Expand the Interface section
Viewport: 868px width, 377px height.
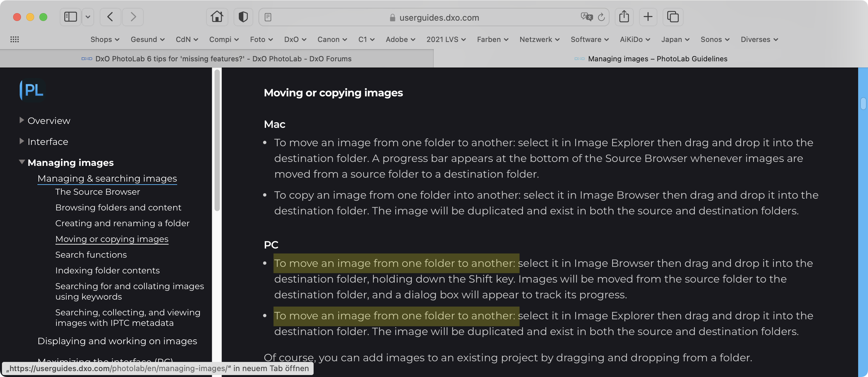click(x=22, y=141)
